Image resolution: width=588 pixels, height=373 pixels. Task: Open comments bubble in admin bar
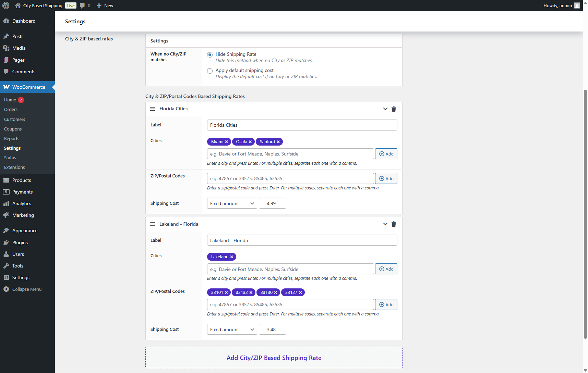tap(85, 5)
